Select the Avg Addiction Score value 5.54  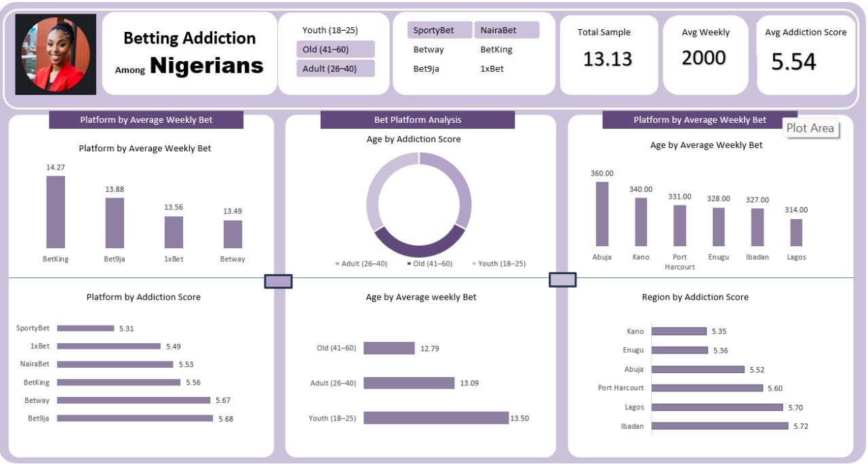coord(794,62)
